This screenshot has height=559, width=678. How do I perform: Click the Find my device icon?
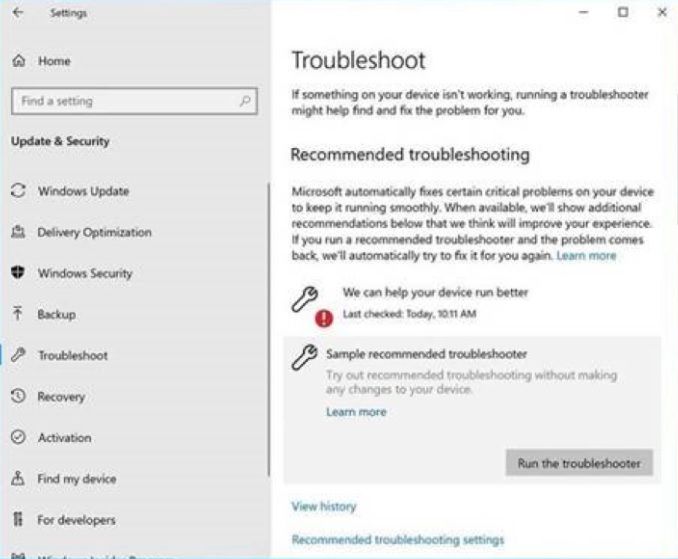click(17, 479)
